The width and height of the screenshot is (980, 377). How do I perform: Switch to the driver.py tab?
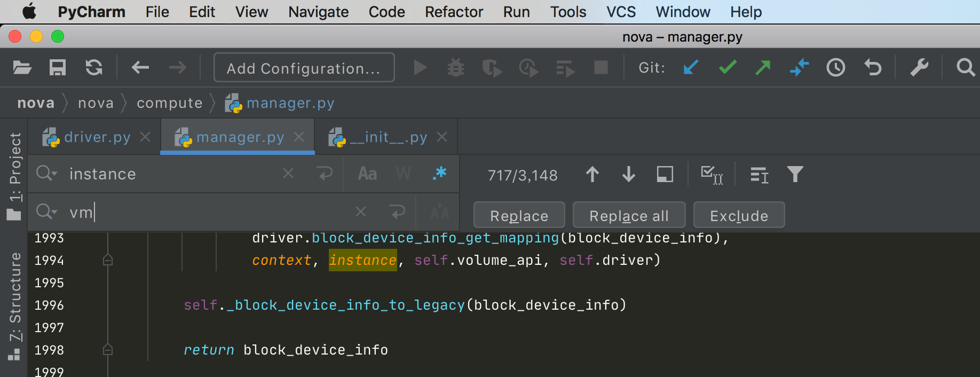tap(96, 137)
